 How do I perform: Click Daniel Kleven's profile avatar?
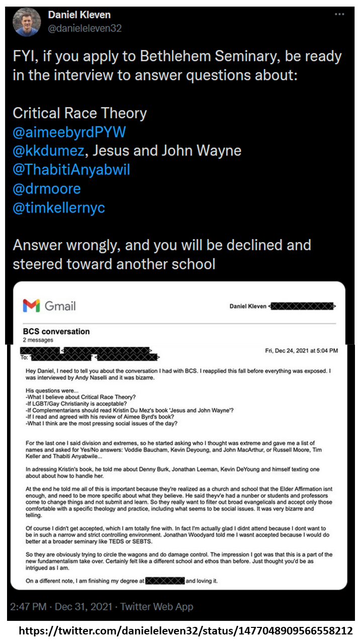[27, 21]
